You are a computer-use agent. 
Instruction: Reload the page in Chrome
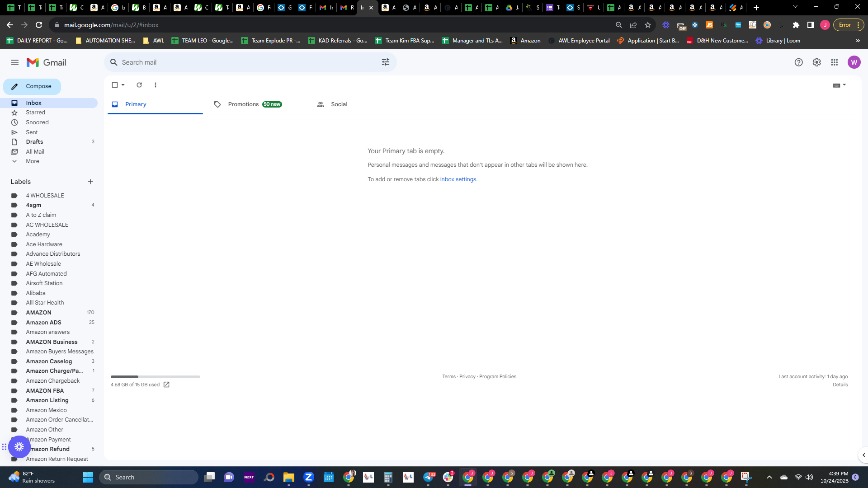click(x=39, y=25)
